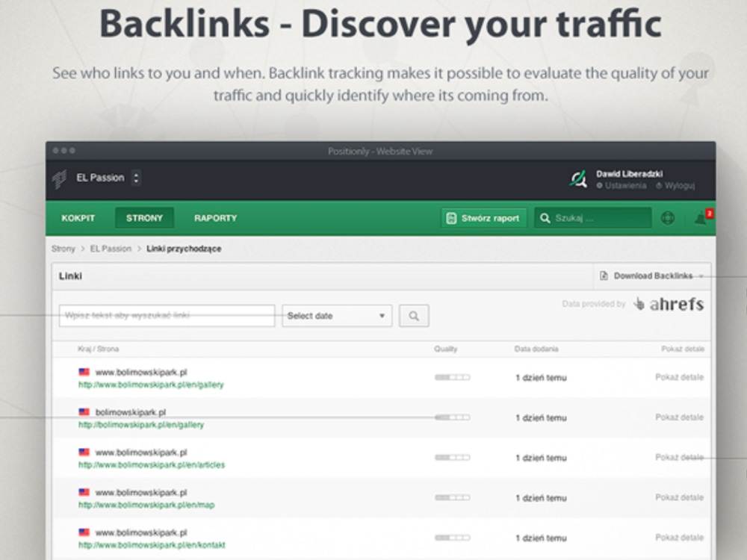Click the link search text input
Screen dimensions: 747x560
[x=167, y=316]
